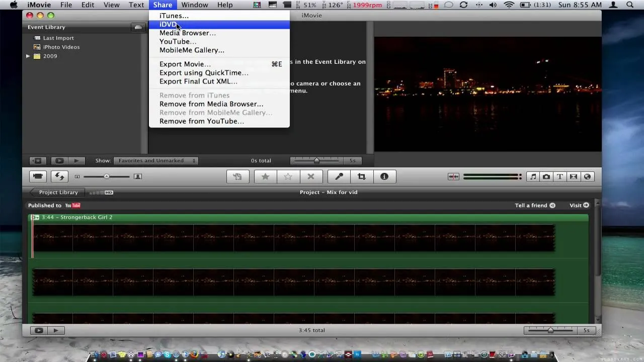Adjust the project frames-per-thumbnail slider

click(550, 330)
